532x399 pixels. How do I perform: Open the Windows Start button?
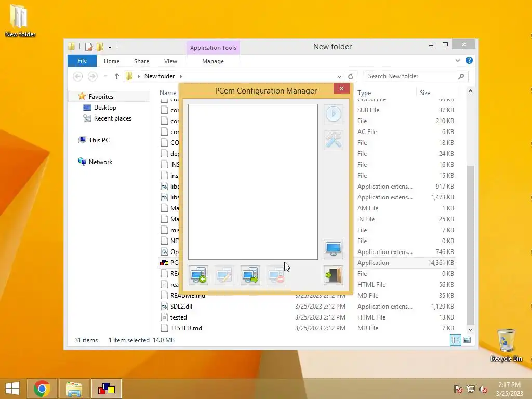pos(12,389)
